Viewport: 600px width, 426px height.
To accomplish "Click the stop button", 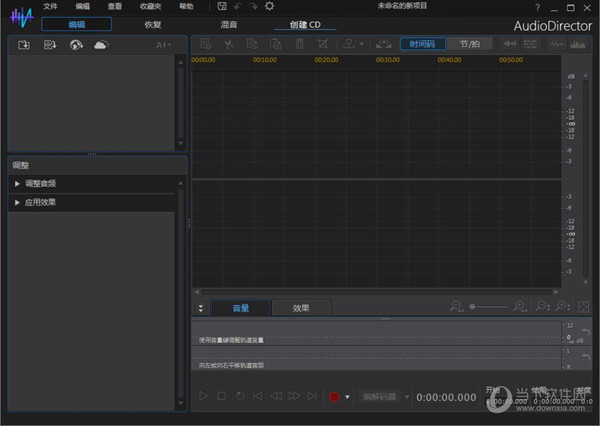I will point(222,396).
